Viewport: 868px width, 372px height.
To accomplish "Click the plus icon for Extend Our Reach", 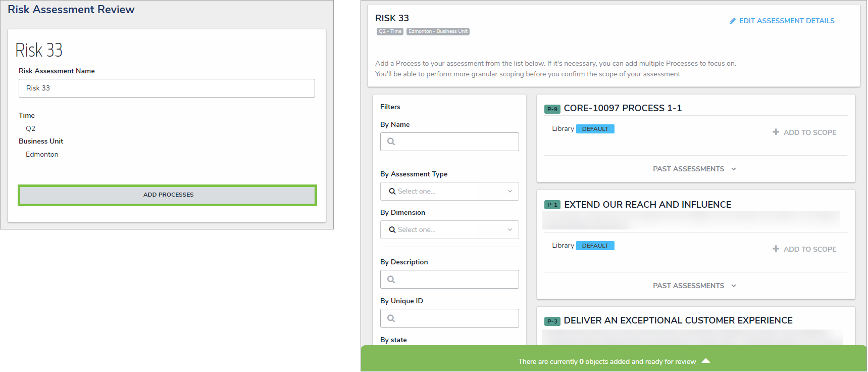I will click(x=776, y=249).
